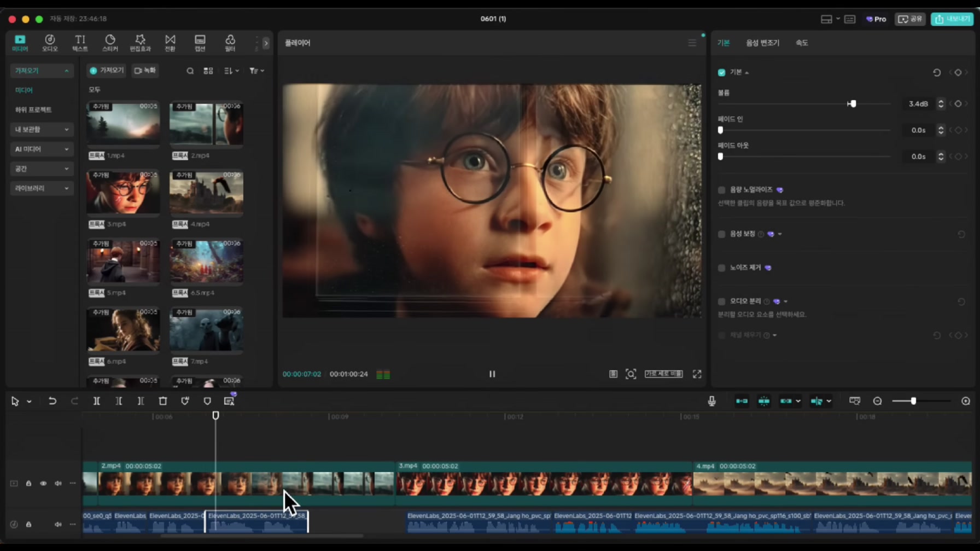Viewport: 980px width, 551px height.
Task: Open the 캡션 (Caption) panel icon
Action: pos(200,43)
